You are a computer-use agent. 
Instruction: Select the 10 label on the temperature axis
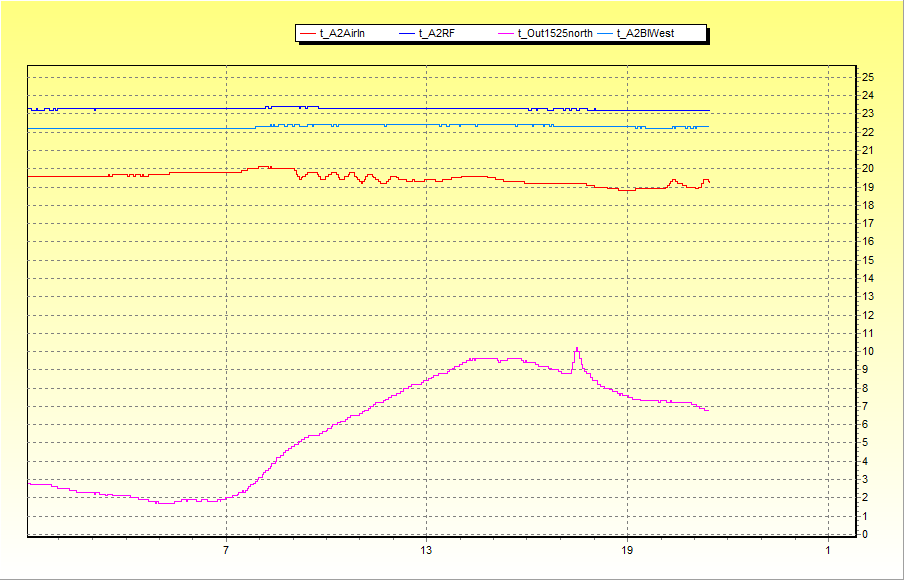pos(868,351)
